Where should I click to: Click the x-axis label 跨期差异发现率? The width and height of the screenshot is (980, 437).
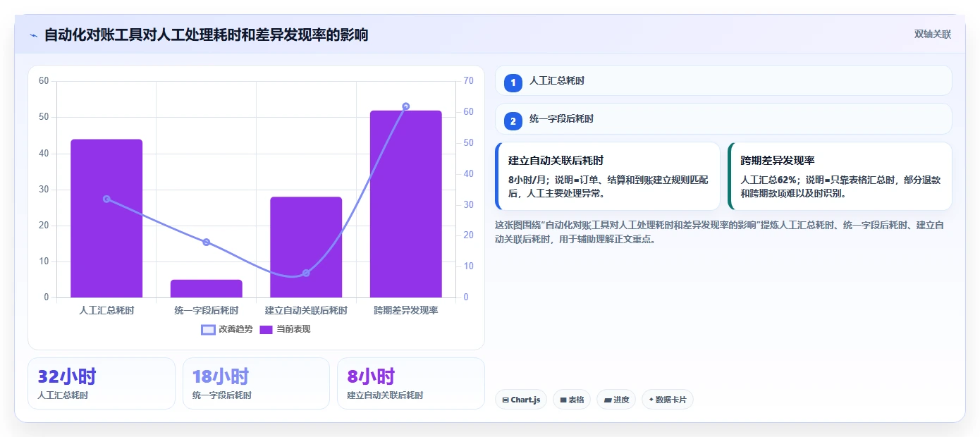pyautogui.click(x=406, y=310)
